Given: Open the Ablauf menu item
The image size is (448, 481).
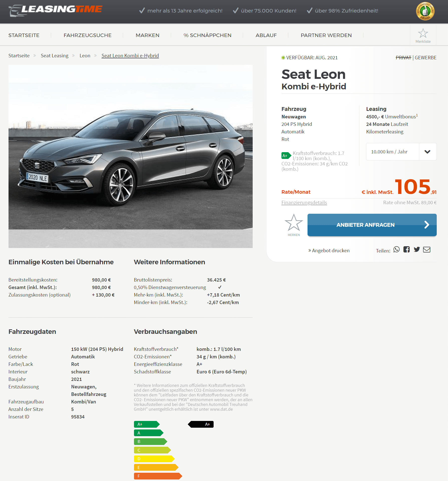Looking at the screenshot, I should 266,35.
